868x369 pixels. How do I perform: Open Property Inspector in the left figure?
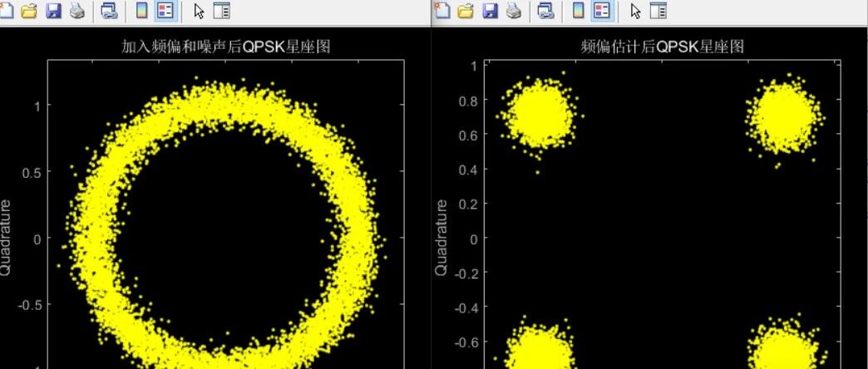coord(221,11)
